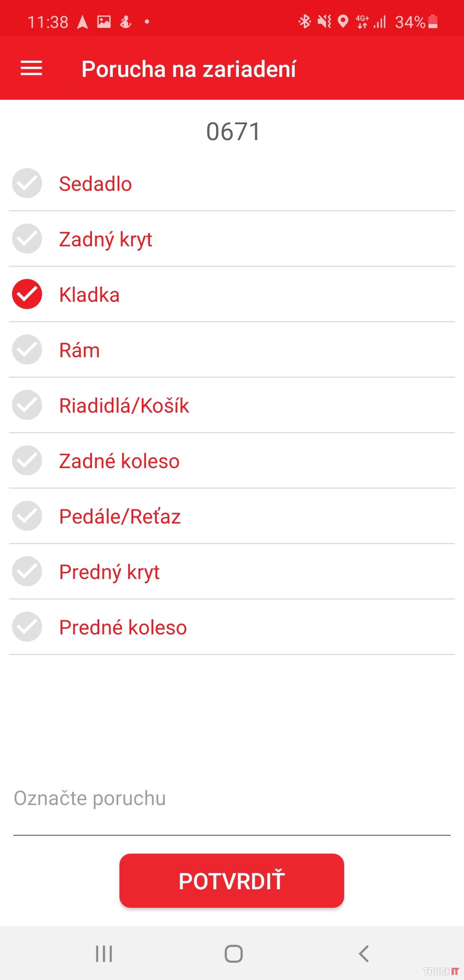Tap the Android back navigation icon
464x980 pixels.
(x=363, y=953)
